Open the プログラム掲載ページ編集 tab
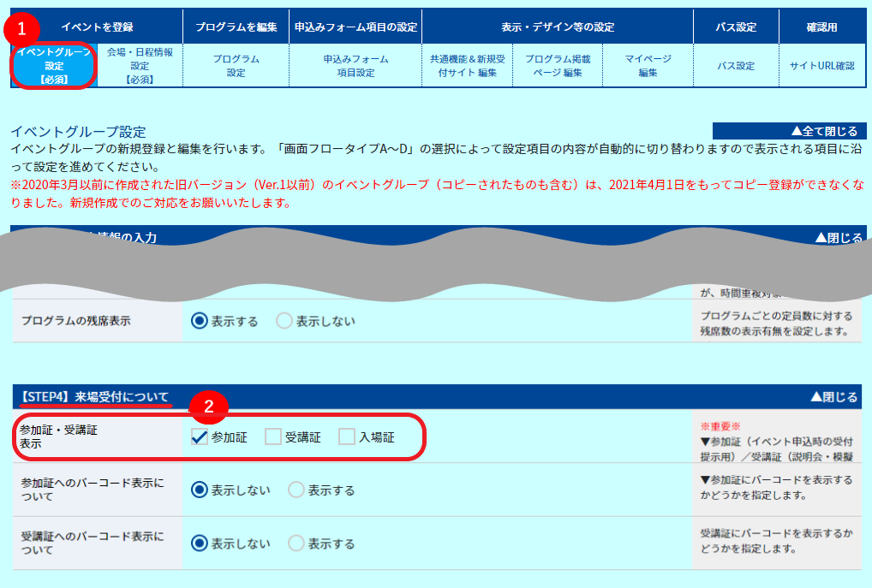 pos(558,66)
